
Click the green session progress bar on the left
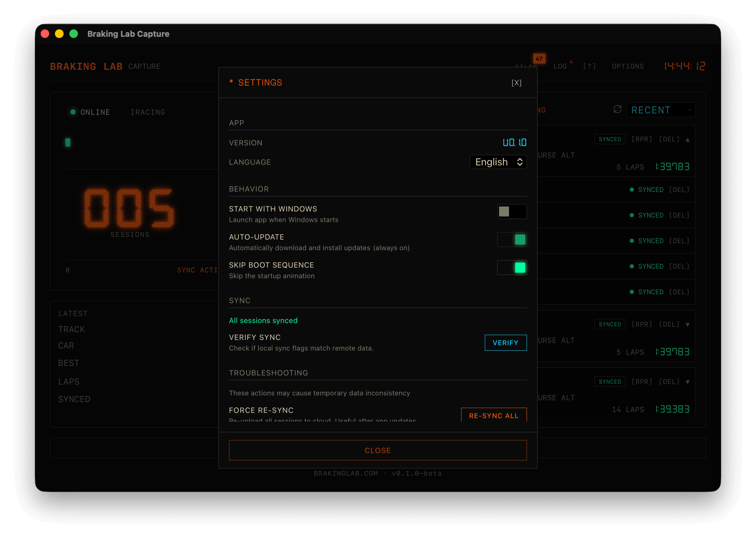(x=68, y=142)
